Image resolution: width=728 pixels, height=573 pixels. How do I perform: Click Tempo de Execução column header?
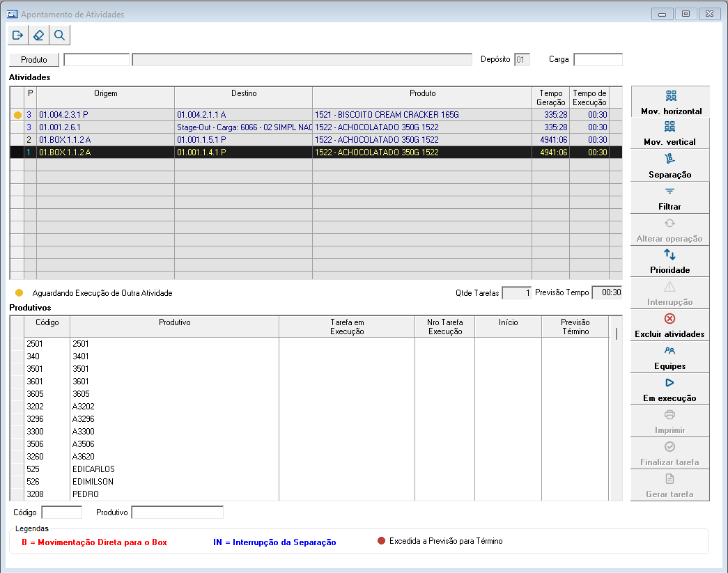[x=589, y=97]
